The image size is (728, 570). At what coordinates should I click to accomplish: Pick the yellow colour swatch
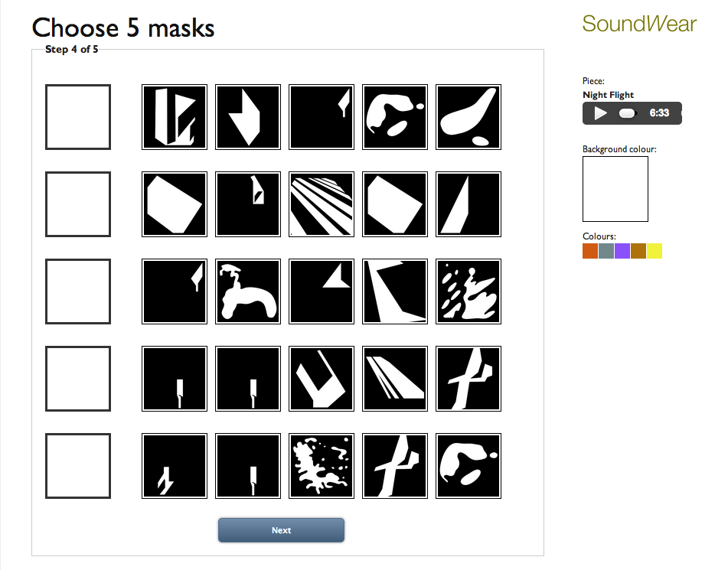[x=655, y=251]
